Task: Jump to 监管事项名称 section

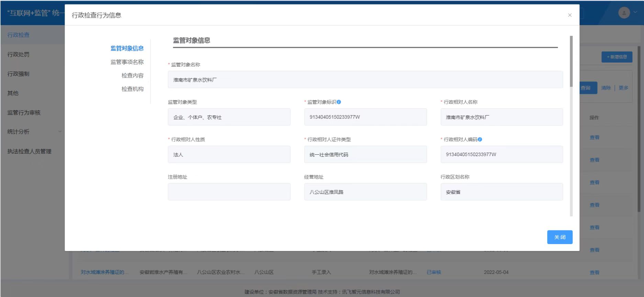Action: coord(127,62)
